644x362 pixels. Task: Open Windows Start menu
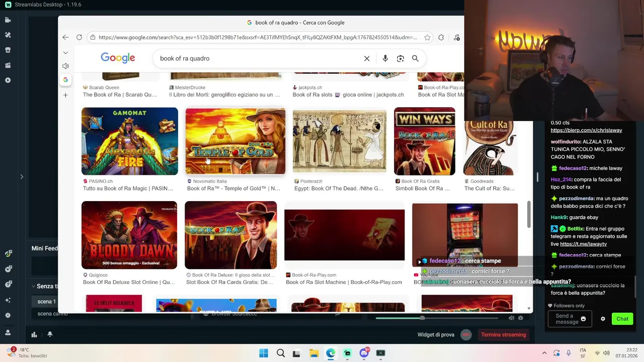coord(264,353)
